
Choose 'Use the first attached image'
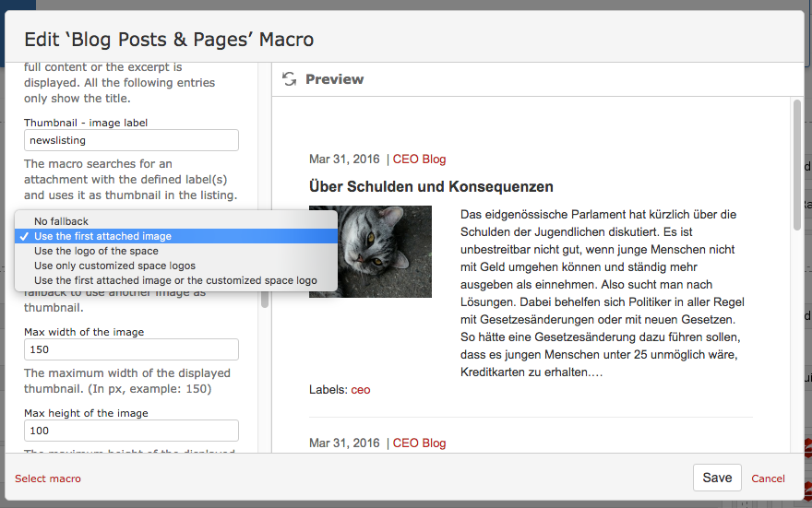(102, 236)
